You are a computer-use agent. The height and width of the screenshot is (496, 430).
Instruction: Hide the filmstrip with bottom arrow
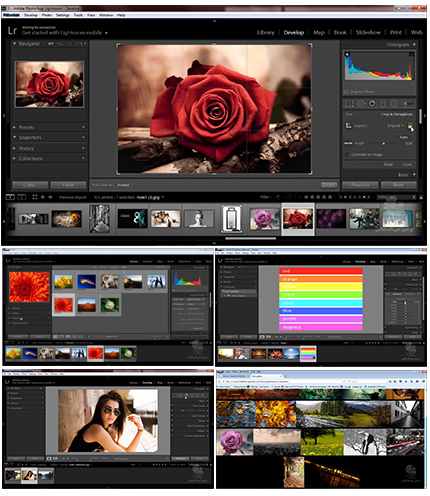[214, 243]
